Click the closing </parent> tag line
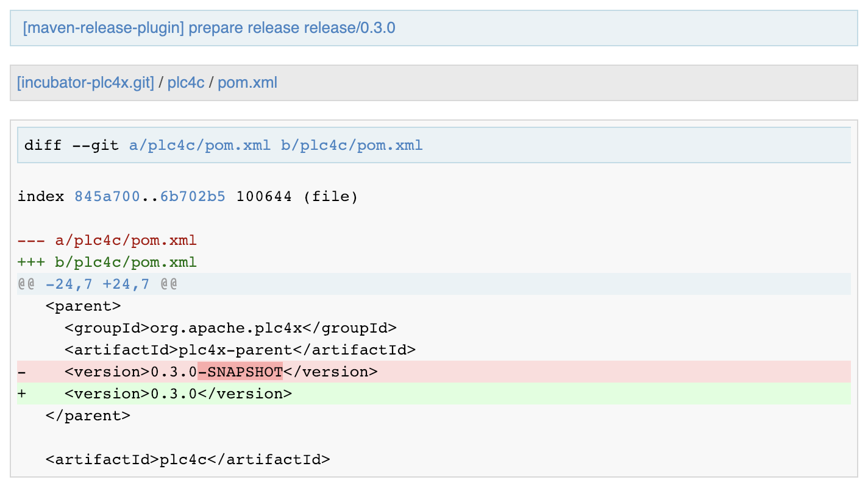This screenshot has height=491, width=868. [x=88, y=415]
